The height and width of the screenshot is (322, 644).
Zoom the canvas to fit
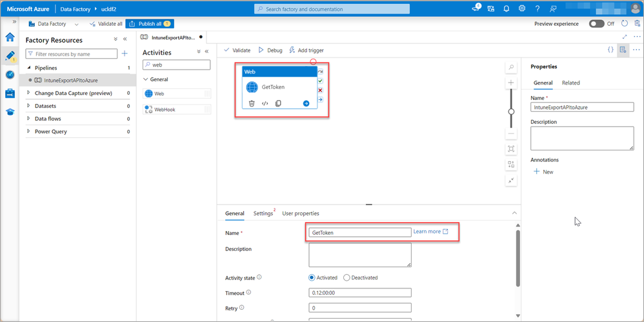pos(511,149)
